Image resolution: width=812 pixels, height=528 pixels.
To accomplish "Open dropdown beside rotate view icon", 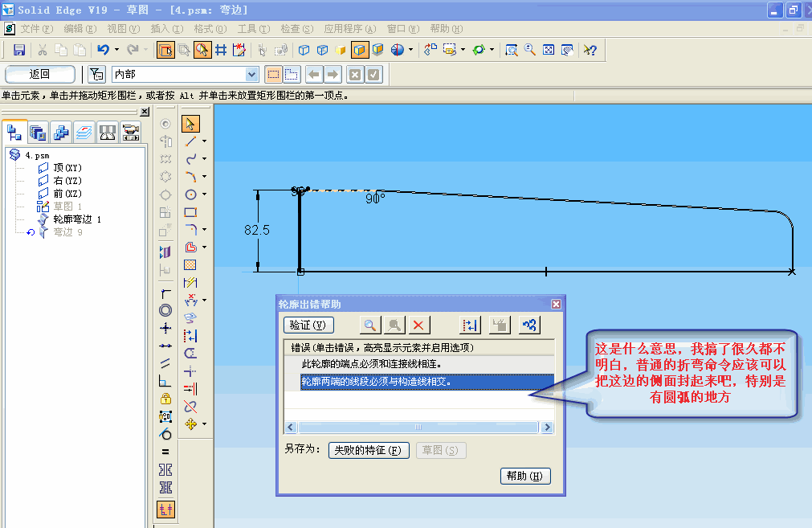I will (x=492, y=50).
